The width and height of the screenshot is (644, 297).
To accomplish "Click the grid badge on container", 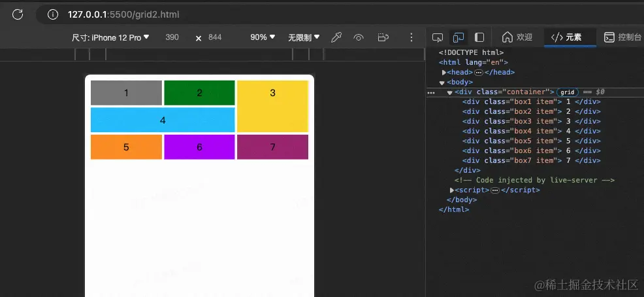I will 567,92.
